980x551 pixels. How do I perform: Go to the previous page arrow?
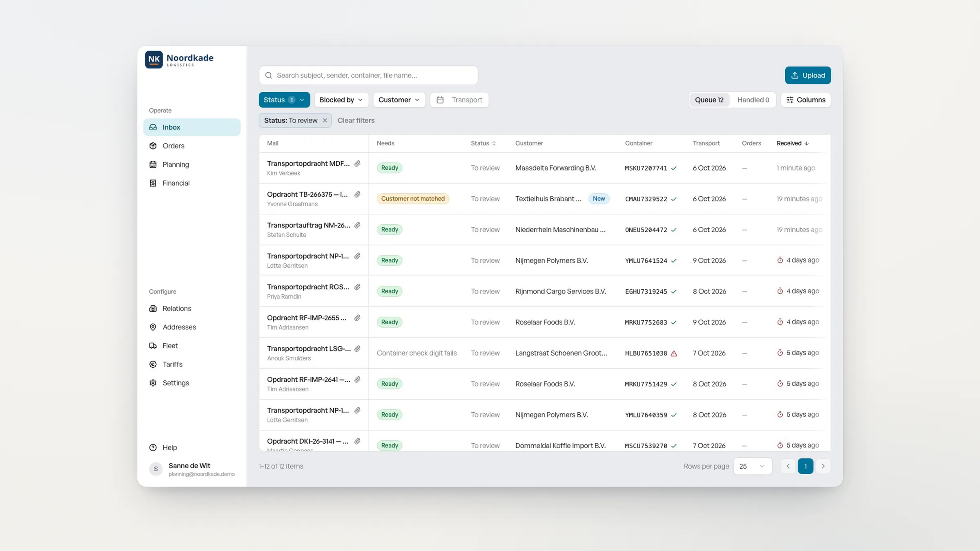click(x=788, y=466)
